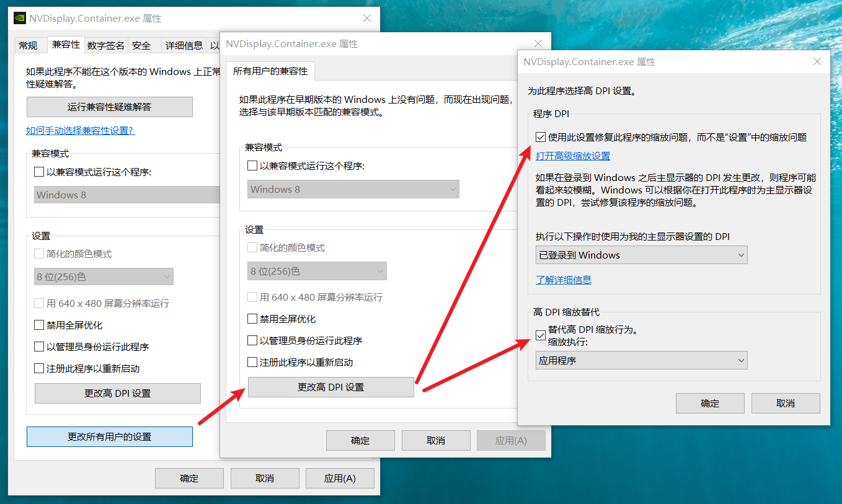Image resolution: width=842 pixels, height=504 pixels.
Task: Open the 应用程序 scaling dropdown
Action: click(641, 360)
